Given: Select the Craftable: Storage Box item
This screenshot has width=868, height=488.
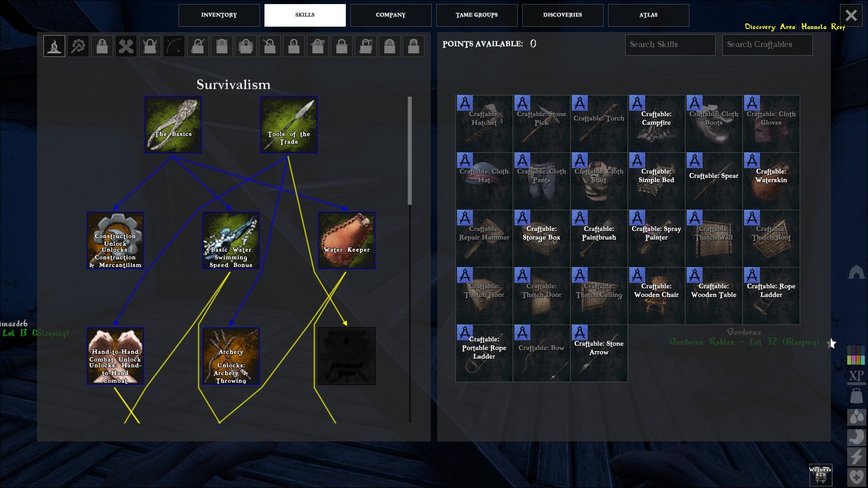Looking at the screenshot, I should (541, 238).
